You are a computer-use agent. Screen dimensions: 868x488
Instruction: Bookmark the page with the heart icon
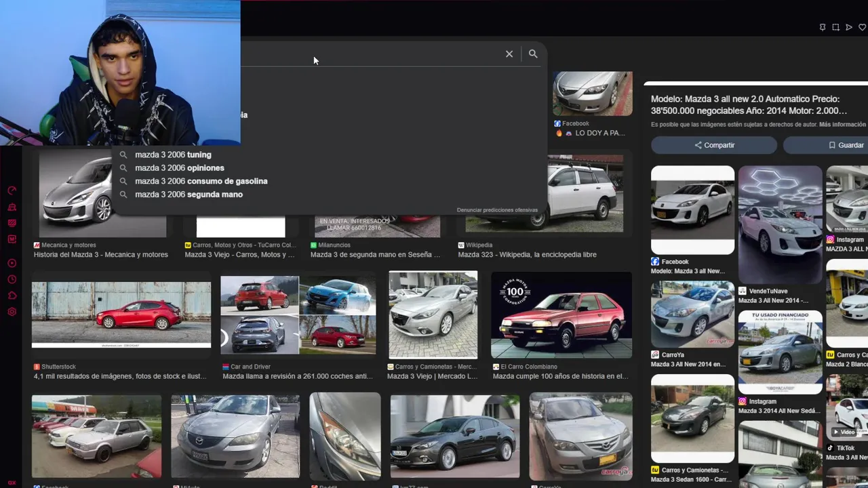pos(862,27)
